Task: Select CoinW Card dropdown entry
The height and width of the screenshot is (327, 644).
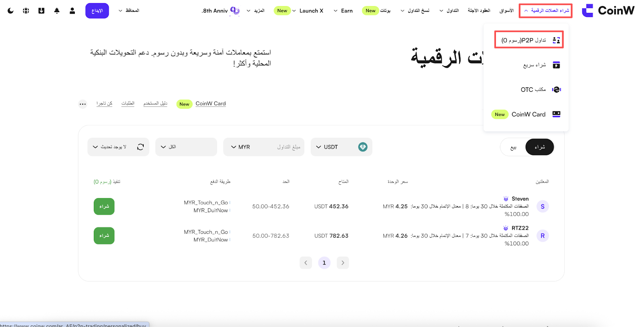Action: (x=528, y=114)
